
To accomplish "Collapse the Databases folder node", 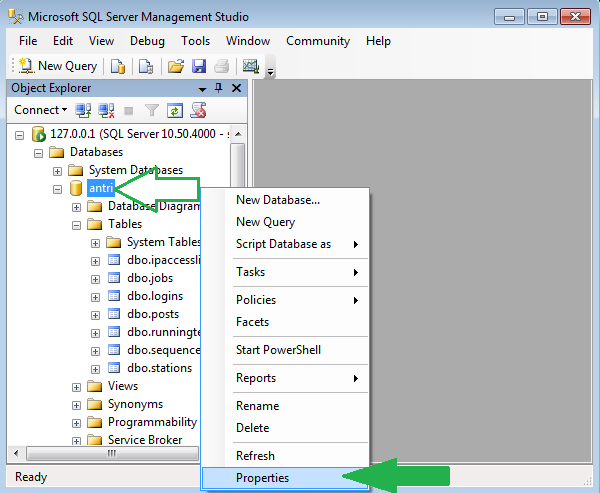I will 38,153.
